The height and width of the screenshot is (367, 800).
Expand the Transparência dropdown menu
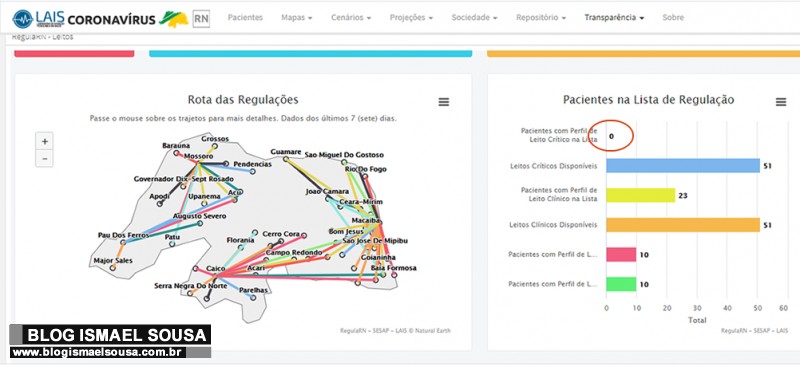coord(614,17)
